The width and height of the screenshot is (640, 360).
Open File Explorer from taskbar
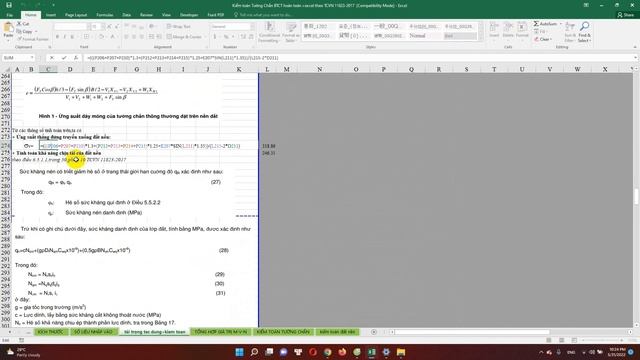pyautogui.click(x=401, y=352)
